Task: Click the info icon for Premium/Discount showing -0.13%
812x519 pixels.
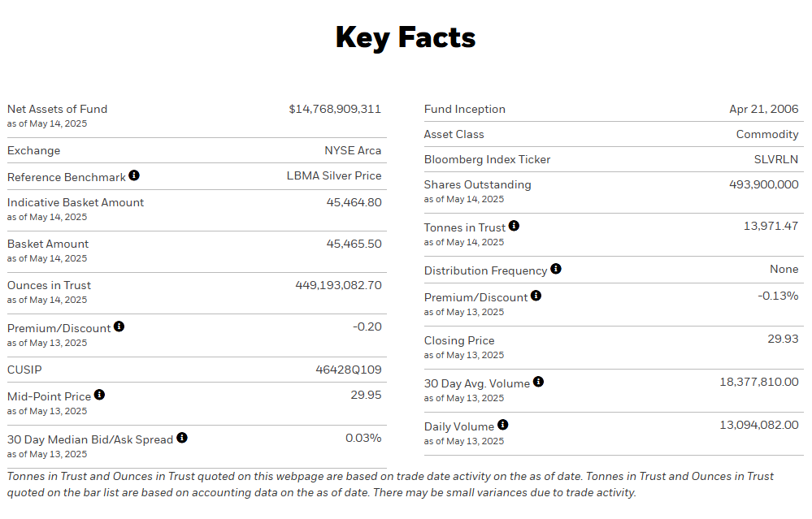Action: tap(536, 296)
